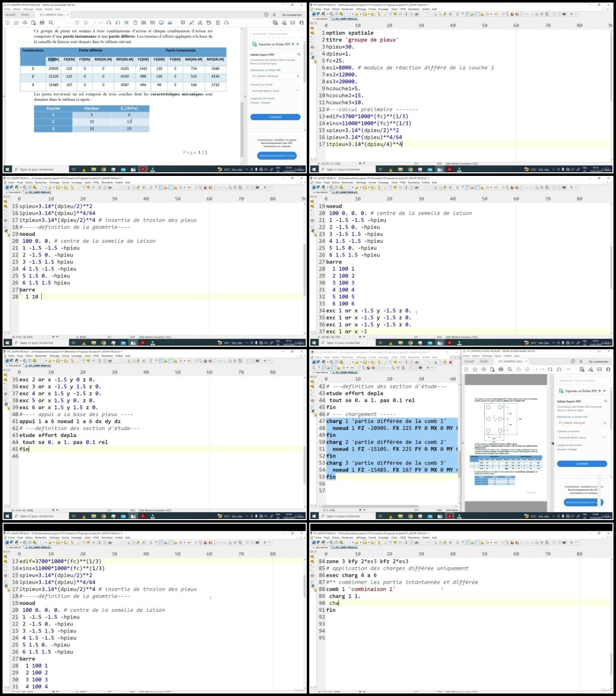Screen dimensions: 616x696
Task: Click line "titre 'groupe de pieux'" in top-right editor
Action: [362, 40]
